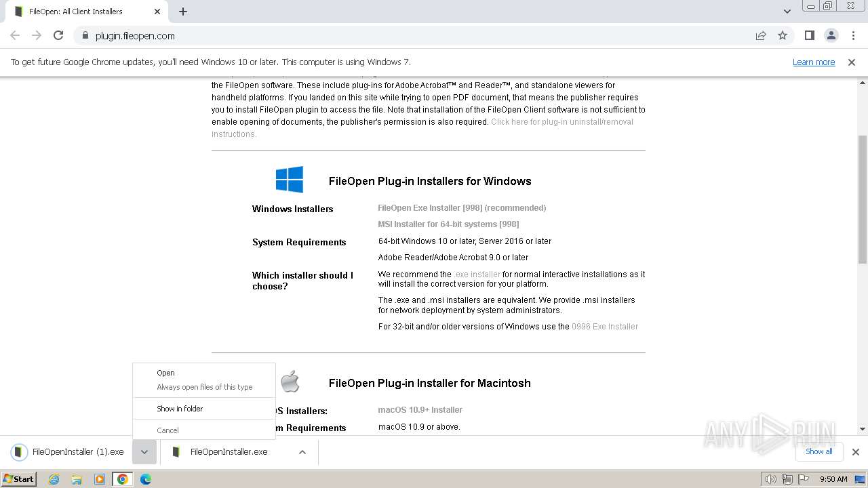
Task: Close the FileOpen: All Client Installers tab
Action: 157,12
